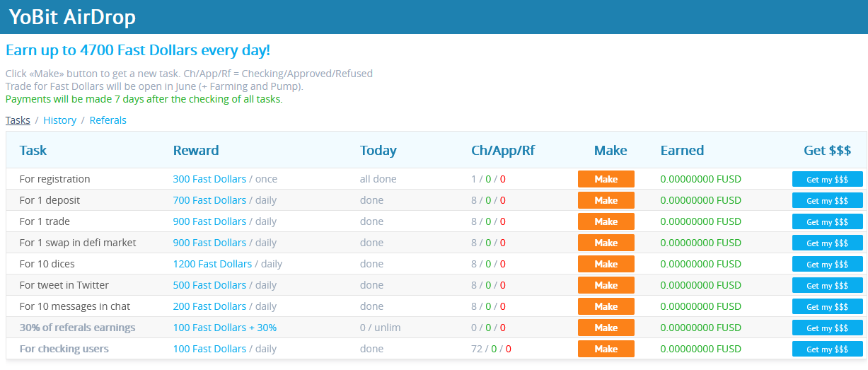The height and width of the screenshot is (370, 868).
Task: Click the Reward column header
Action: click(196, 150)
